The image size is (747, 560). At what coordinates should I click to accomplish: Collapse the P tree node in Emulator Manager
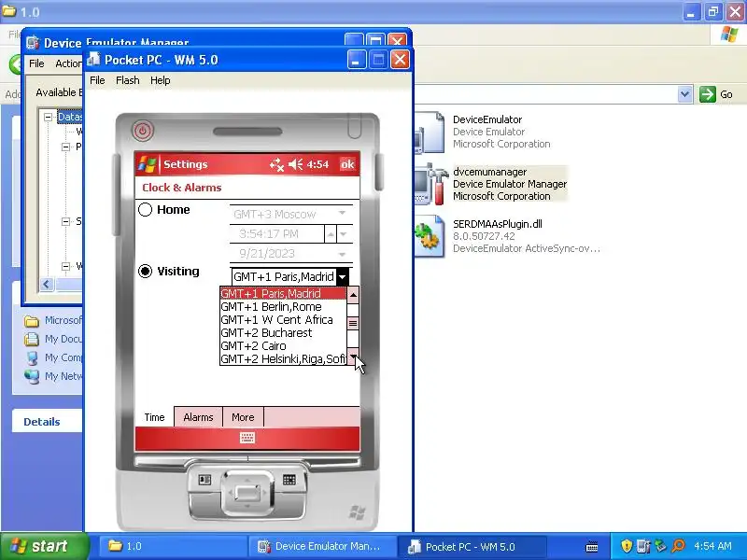pyautogui.click(x=65, y=147)
